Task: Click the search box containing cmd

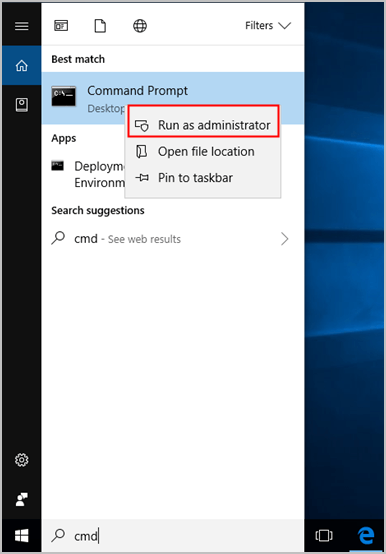Action: point(173,536)
